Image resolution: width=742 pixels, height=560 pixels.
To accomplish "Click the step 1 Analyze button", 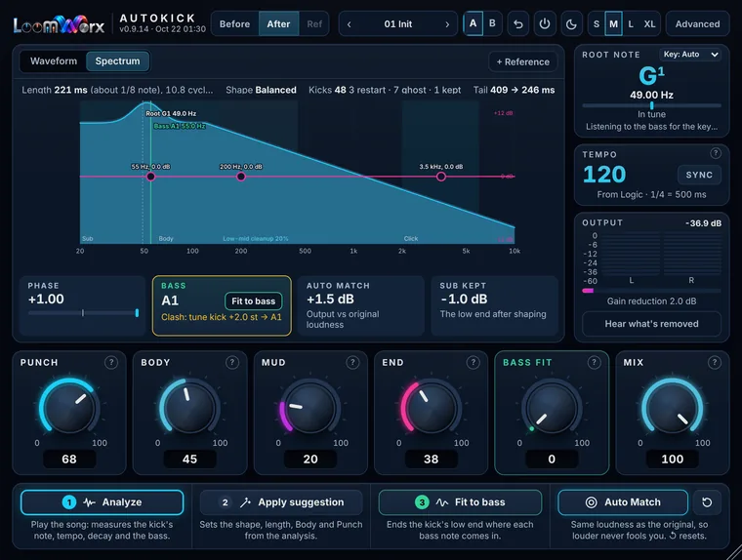I will pos(102,502).
